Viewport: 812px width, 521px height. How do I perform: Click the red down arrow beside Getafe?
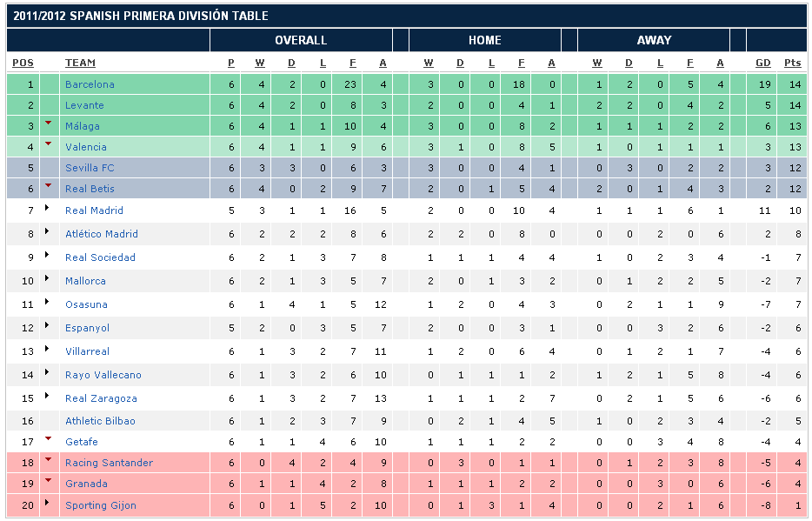click(x=49, y=438)
